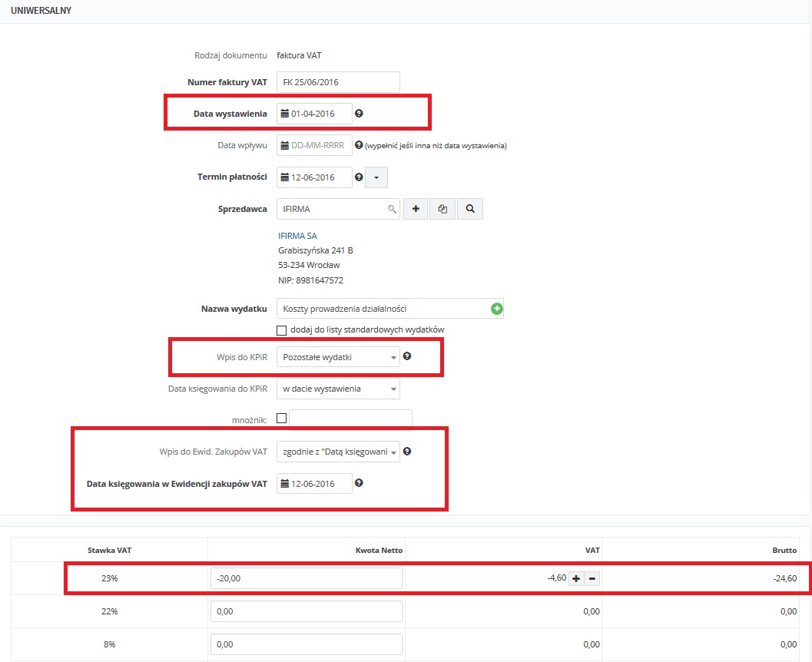Add new seller with plus button

[x=416, y=209]
